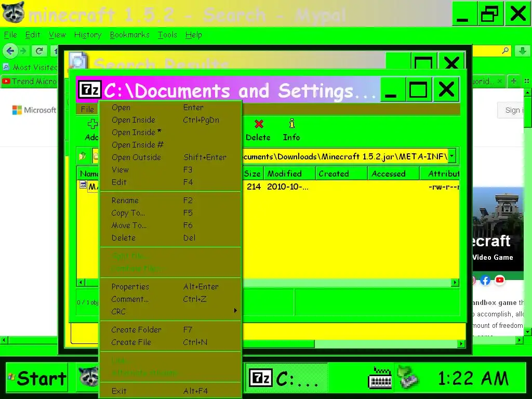Screen dimensions: 532x399
Task: Click Delete icon in 7-Zip toolbar
Action: click(x=259, y=124)
